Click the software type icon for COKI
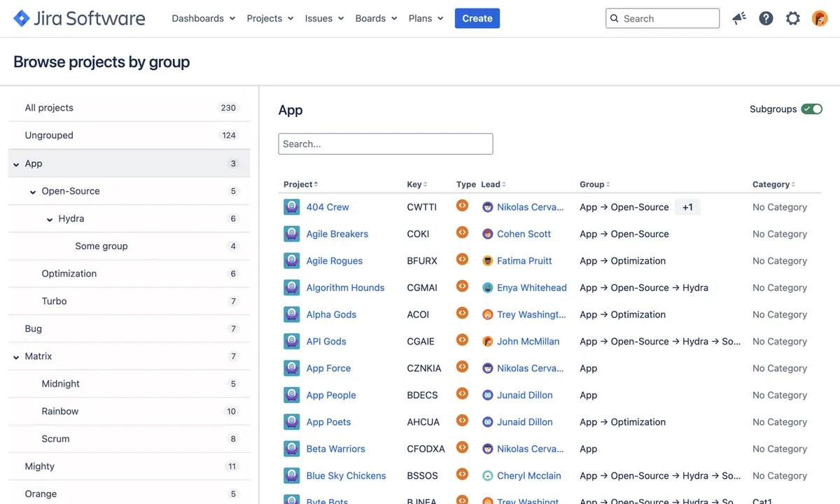The height and width of the screenshot is (504, 840). pos(462,232)
